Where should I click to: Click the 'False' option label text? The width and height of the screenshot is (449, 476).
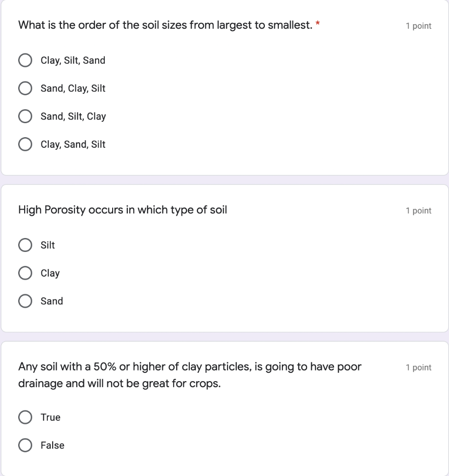52,445
